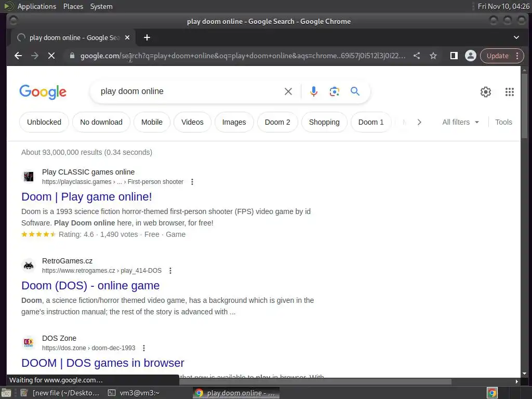Start voice search with the microphone
Viewport: 532px width, 399px height.
click(x=313, y=91)
